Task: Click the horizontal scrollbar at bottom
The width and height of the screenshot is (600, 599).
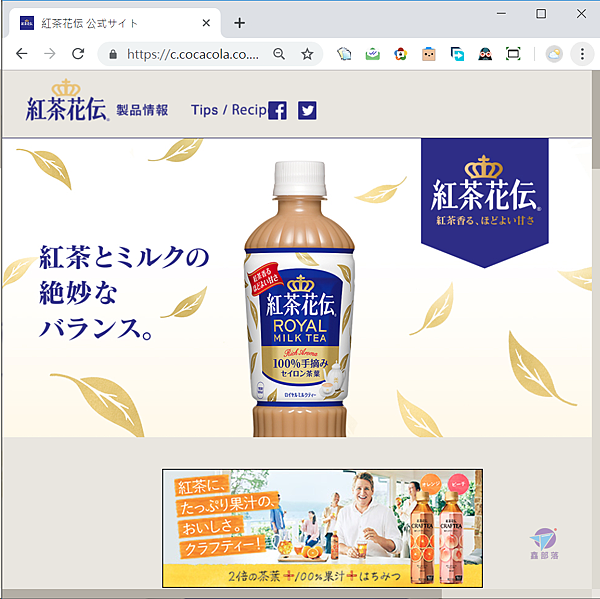Action: [222, 594]
